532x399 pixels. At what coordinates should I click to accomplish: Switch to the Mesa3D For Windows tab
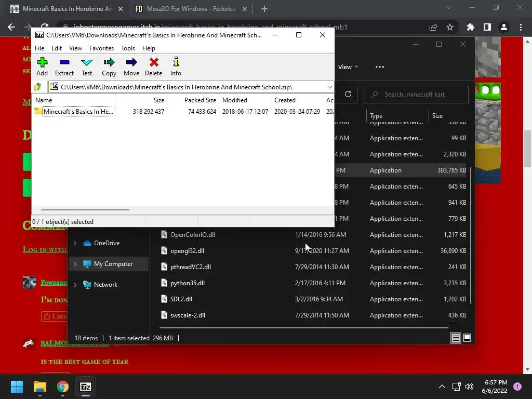tap(191, 9)
